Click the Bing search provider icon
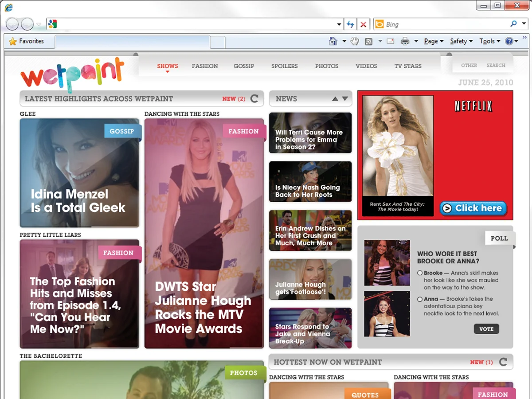Image resolution: width=532 pixels, height=399 pixels. (x=379, y=24)
